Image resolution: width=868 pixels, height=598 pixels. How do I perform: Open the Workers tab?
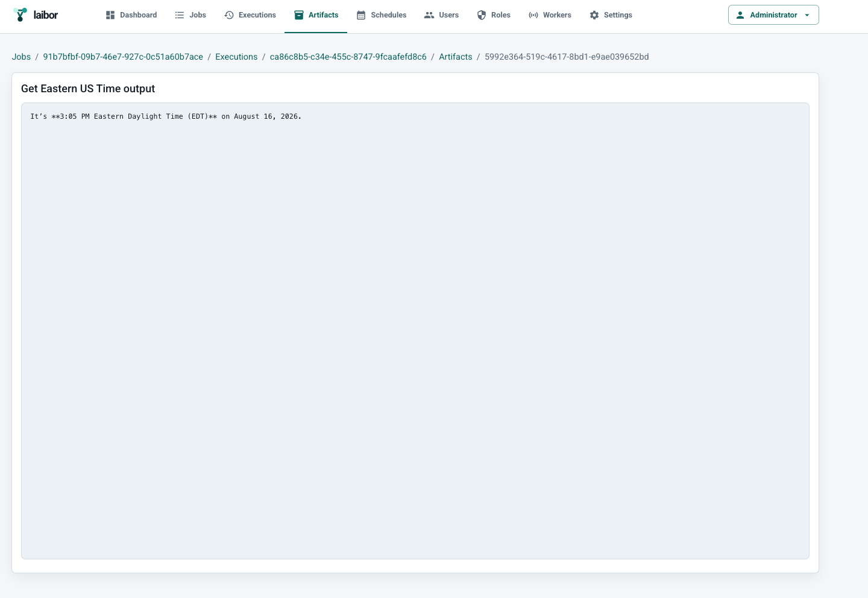pos(550,15)
